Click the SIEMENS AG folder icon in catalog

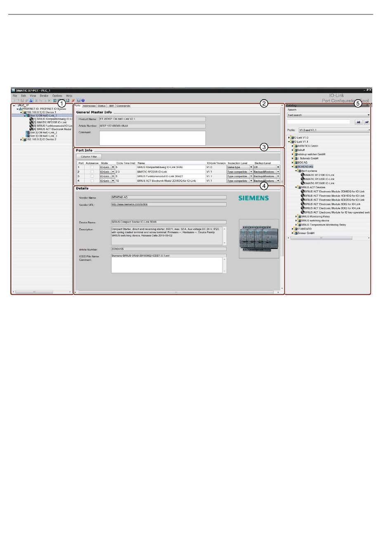point(295,167)
